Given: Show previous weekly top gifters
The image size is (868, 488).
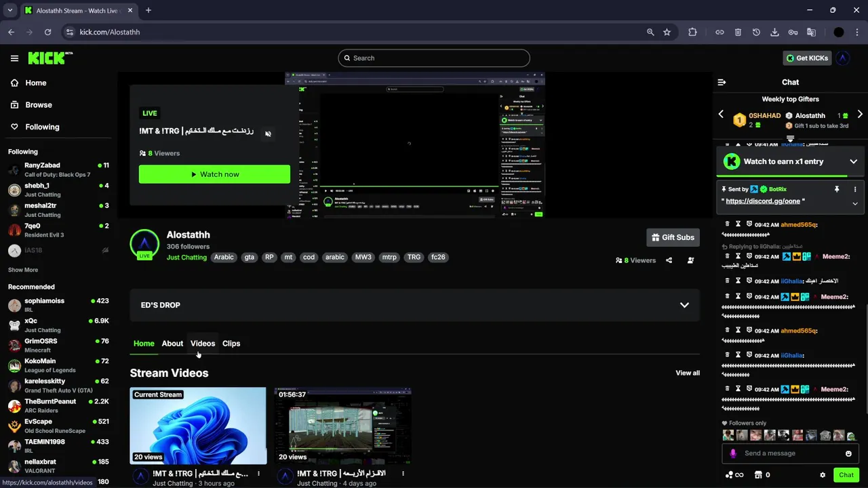Looking at the screenshot, I should pyautogui.click(x=721, y=115).
